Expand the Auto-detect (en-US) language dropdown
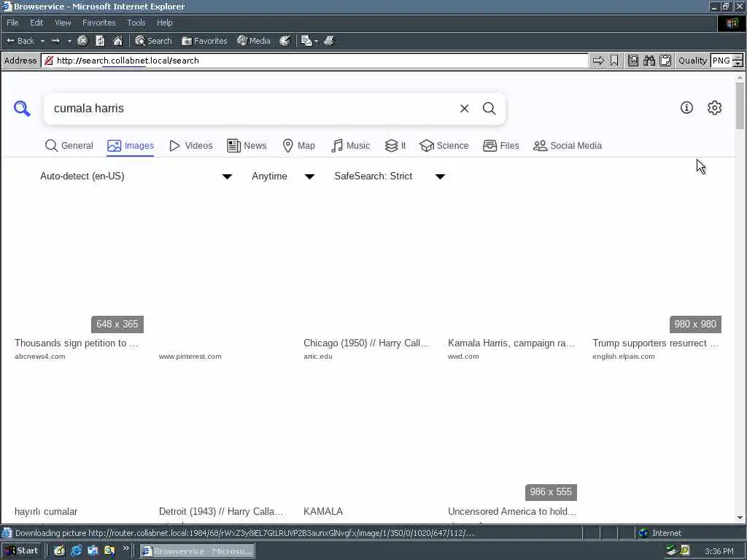747x560 pixels. [136, 176]
